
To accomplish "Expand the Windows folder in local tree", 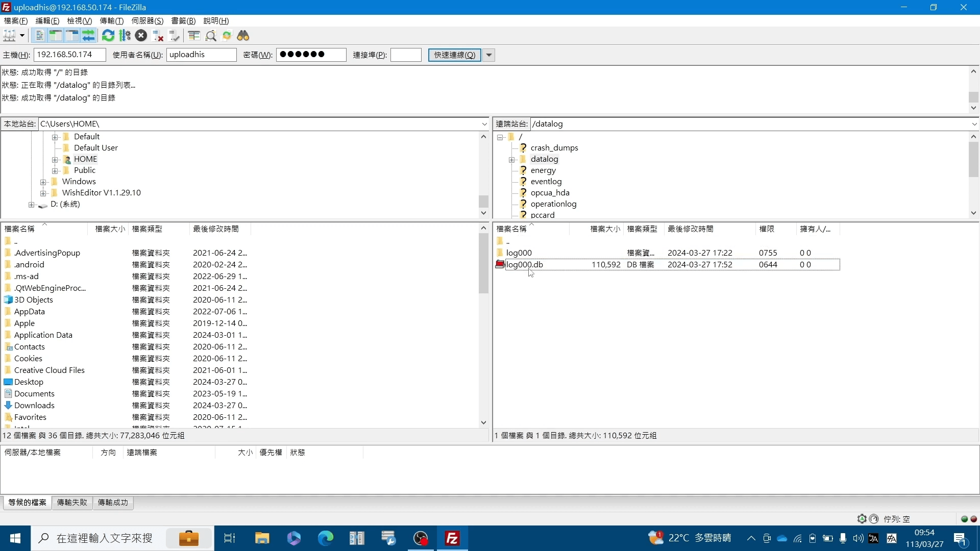I will point(43,182).
